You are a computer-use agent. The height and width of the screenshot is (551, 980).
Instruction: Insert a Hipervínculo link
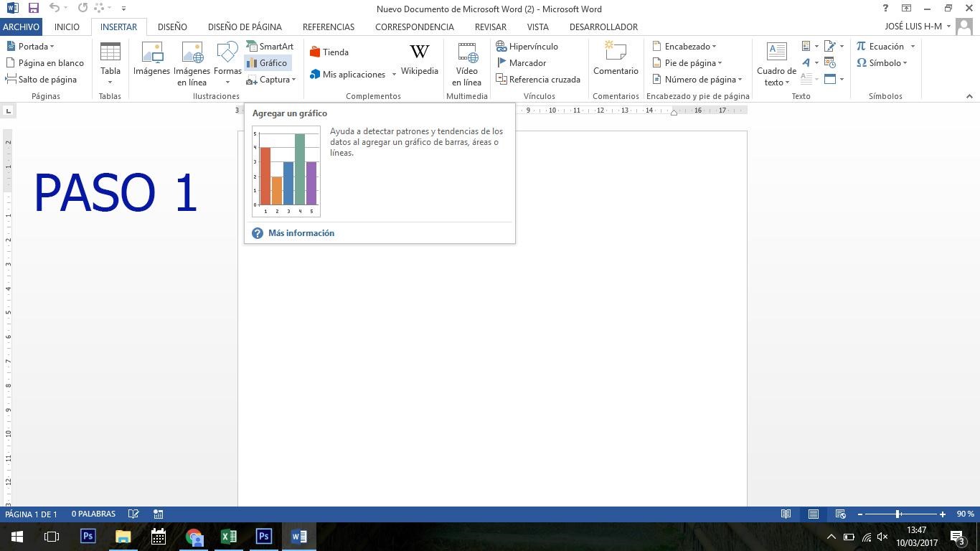(527, 47)
